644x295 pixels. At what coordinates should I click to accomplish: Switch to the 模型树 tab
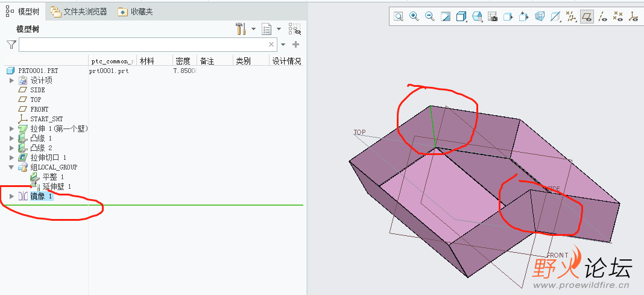[22, 11]
